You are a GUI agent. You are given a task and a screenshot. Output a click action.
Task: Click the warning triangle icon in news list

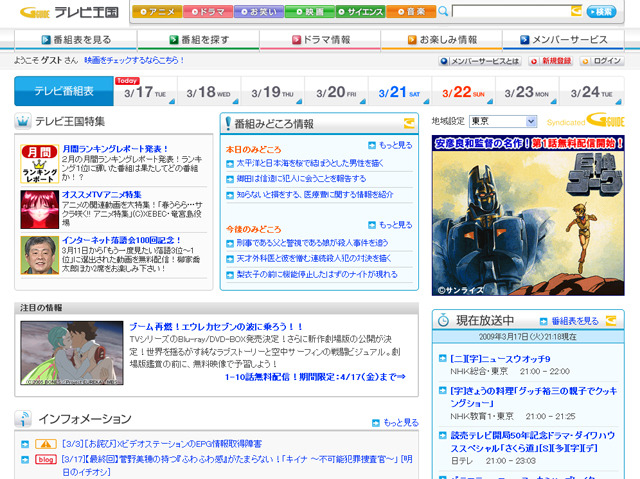coord(46,444)
